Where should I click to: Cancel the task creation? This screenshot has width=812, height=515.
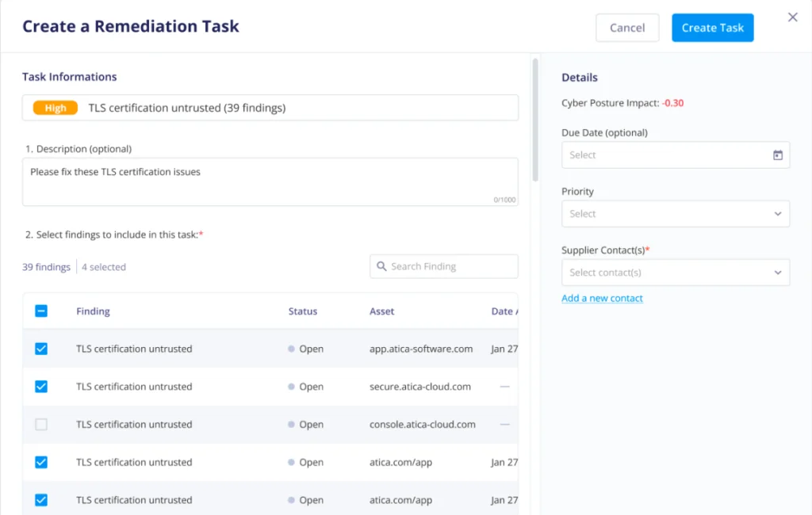pos(627,27)
